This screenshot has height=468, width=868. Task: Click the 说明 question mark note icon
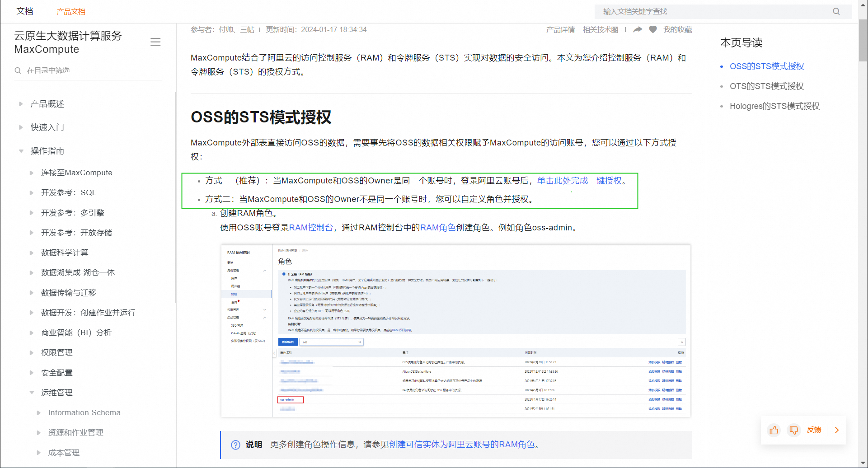coord(235,445)
